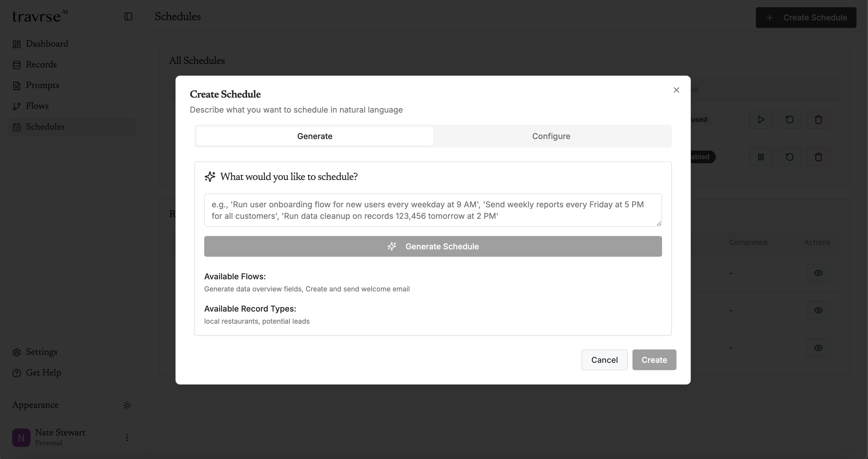
Task: Open the Flows page
Action: (x=37, y=106)
